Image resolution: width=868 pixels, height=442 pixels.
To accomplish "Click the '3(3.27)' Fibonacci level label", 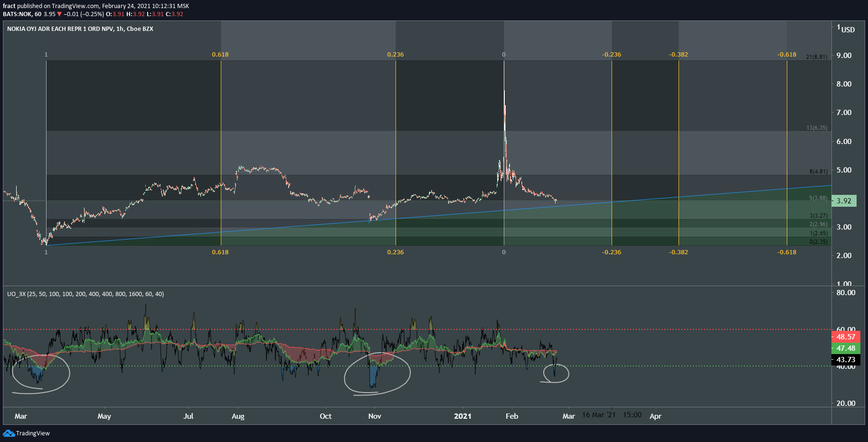I will coord(819,216).
